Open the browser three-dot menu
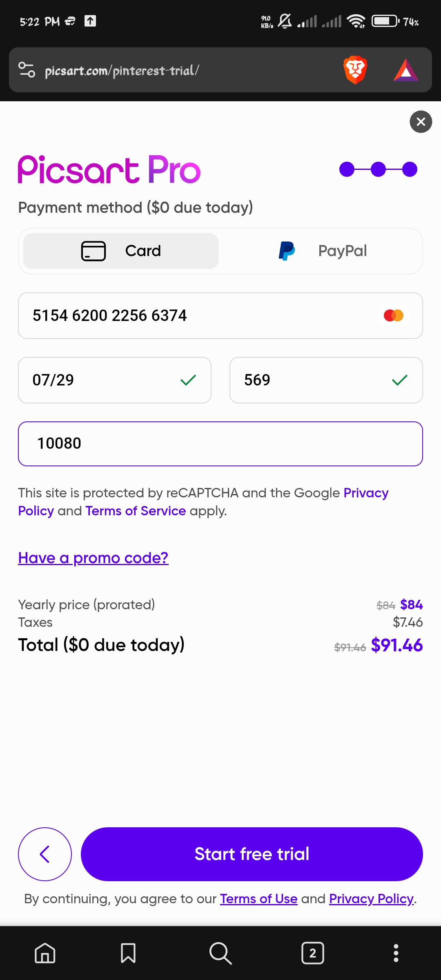This screenshot has width=441, height=980. [x=396, y=953]
